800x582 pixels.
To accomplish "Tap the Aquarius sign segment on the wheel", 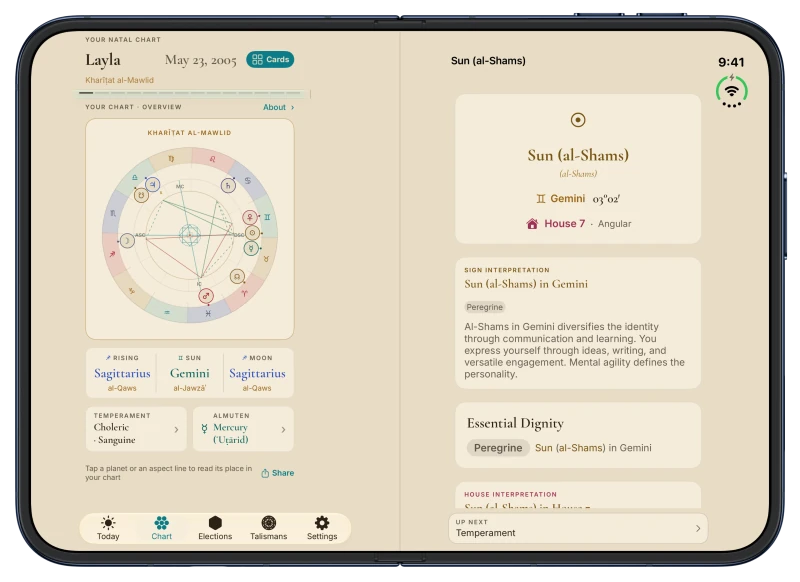I will coord(167,312).
